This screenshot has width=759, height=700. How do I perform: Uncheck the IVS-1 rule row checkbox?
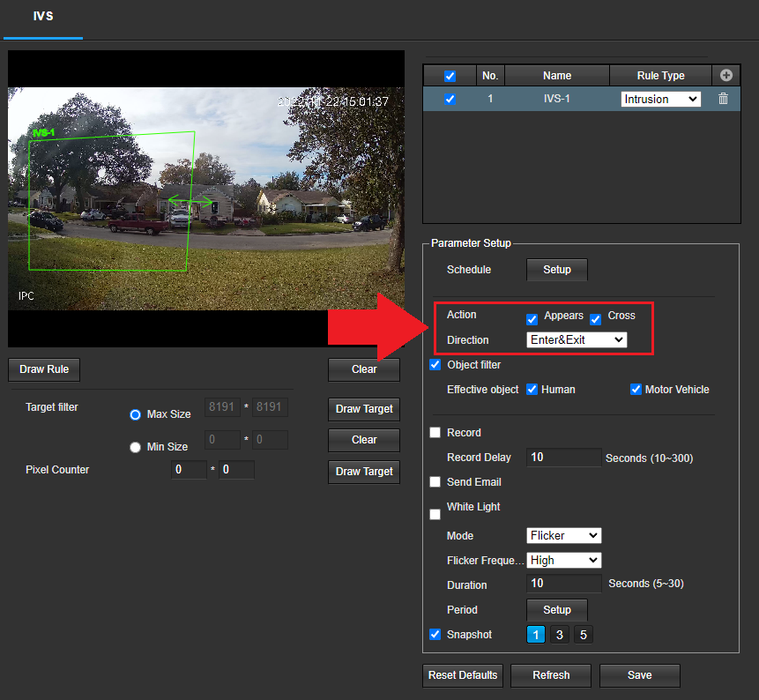click(x=450, y=100)
